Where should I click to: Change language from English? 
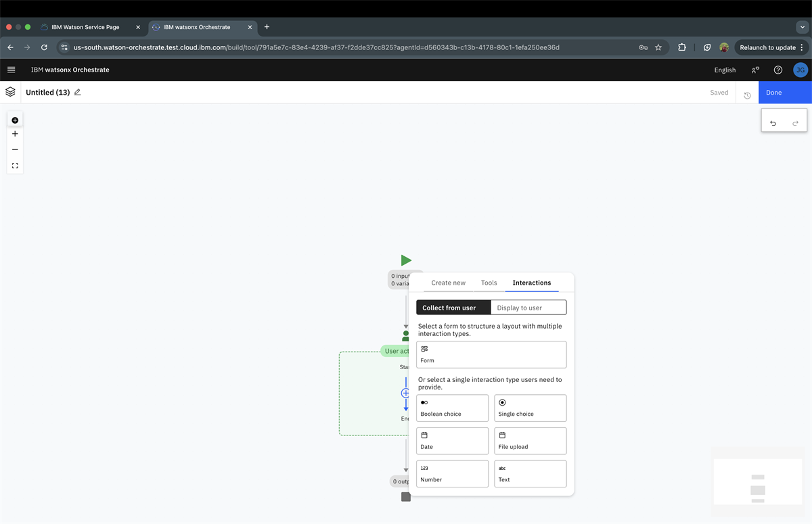click(x=725, y=70)
